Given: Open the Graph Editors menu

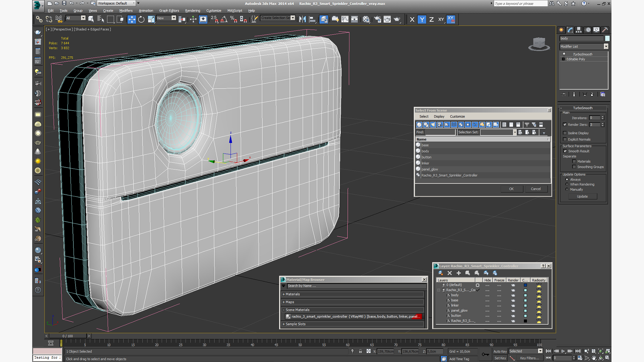Looking at the screenshot, I should pos(169,10).
